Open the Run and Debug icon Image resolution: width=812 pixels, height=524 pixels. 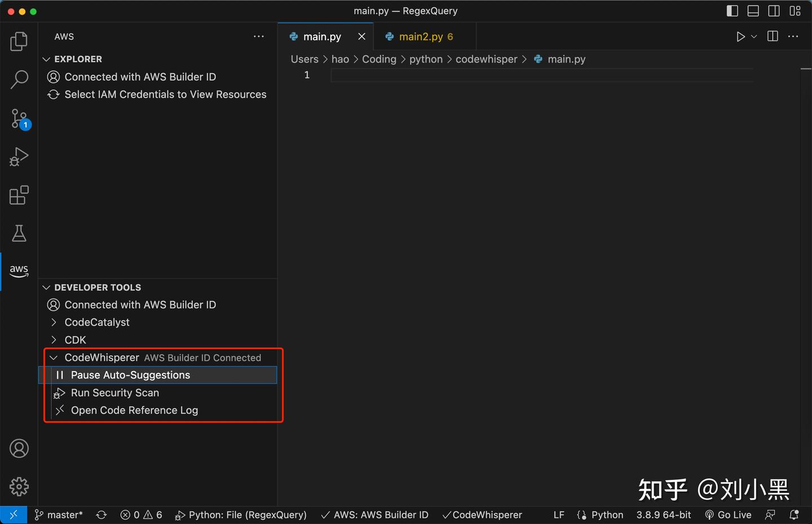point(19,157)
